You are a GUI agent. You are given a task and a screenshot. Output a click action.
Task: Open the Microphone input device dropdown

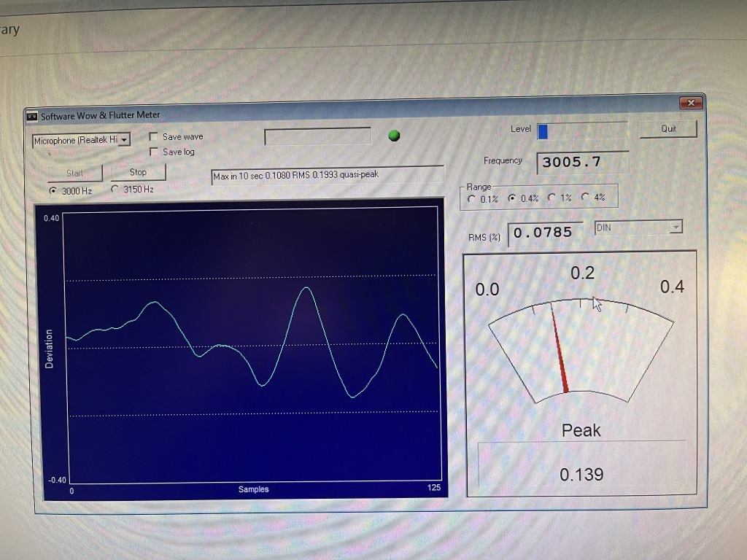[x=124, y=140]
